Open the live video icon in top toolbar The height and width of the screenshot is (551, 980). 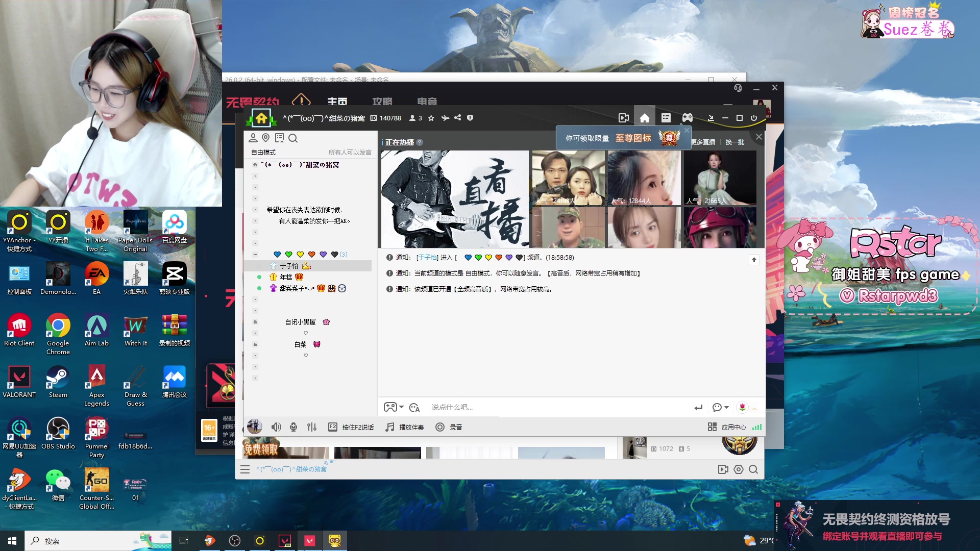tap(624, 118)
